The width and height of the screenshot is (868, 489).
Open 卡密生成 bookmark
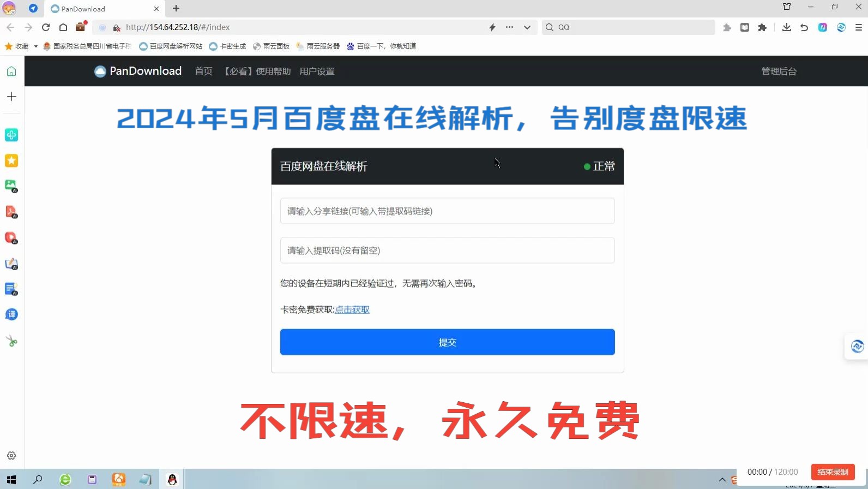point(228,46)
